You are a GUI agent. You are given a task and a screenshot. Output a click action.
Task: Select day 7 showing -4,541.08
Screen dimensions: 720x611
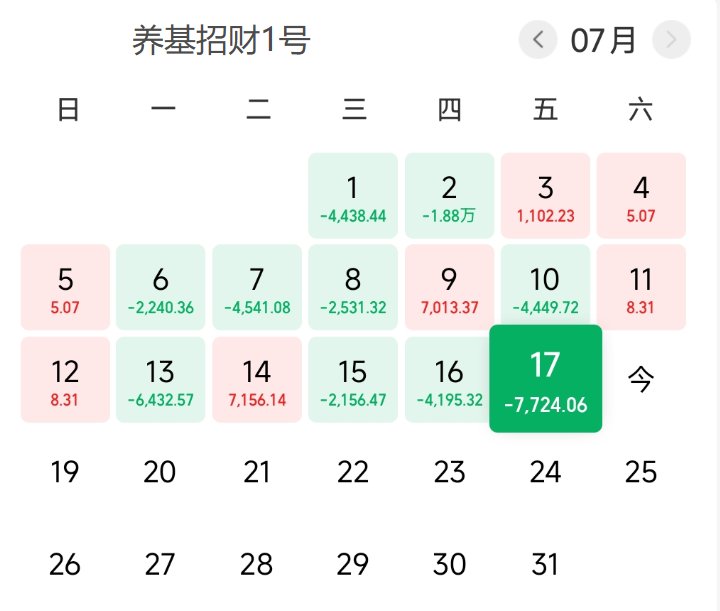click(x=257, y=287)
